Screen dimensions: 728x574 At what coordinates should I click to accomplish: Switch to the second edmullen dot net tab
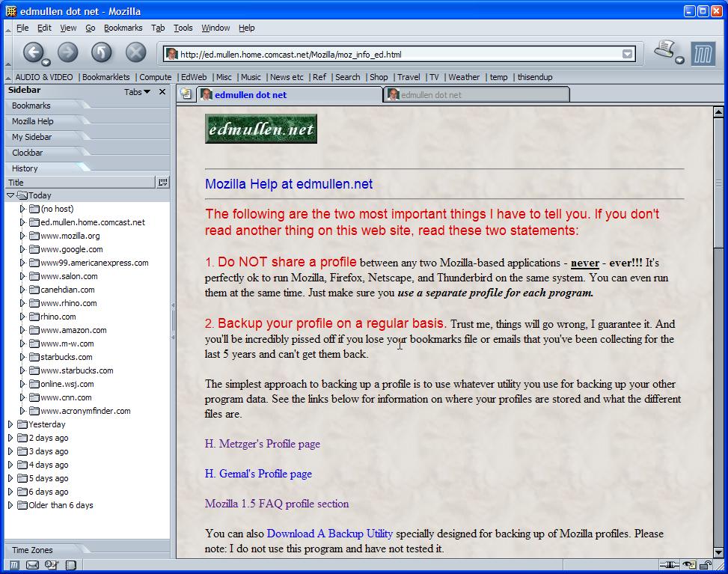pos(475,95)
